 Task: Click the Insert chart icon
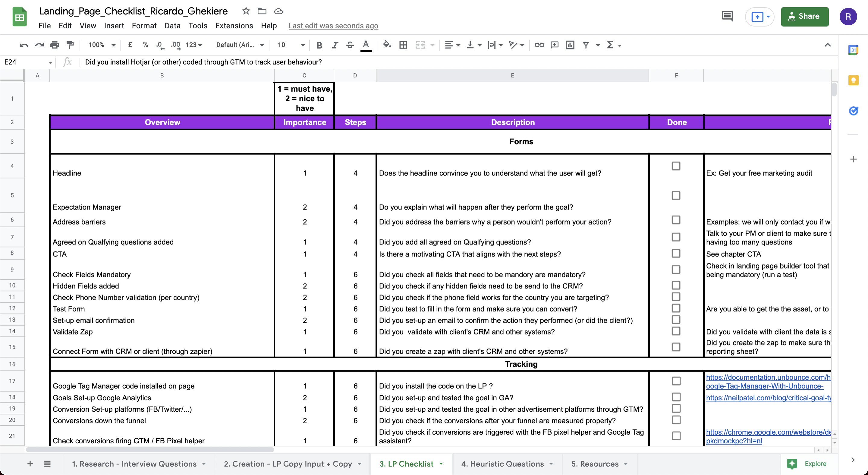(x=570, y=45)
